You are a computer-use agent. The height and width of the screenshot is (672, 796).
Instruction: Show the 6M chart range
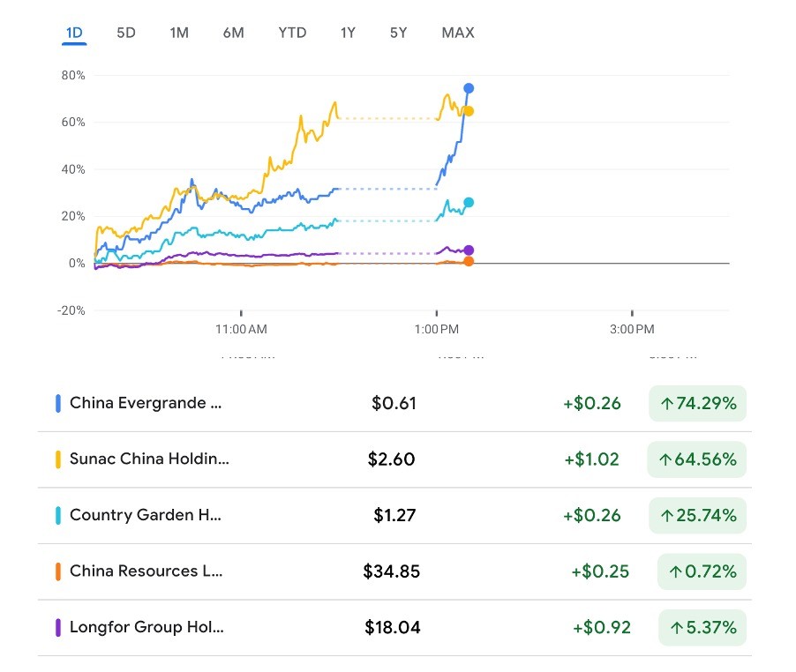[x=234, y=33]
